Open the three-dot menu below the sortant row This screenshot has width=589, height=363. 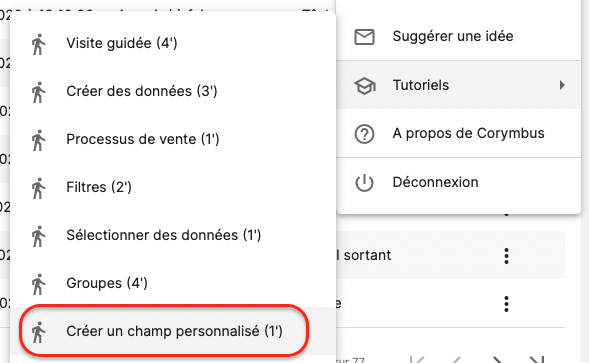click(x=506, y=304)
